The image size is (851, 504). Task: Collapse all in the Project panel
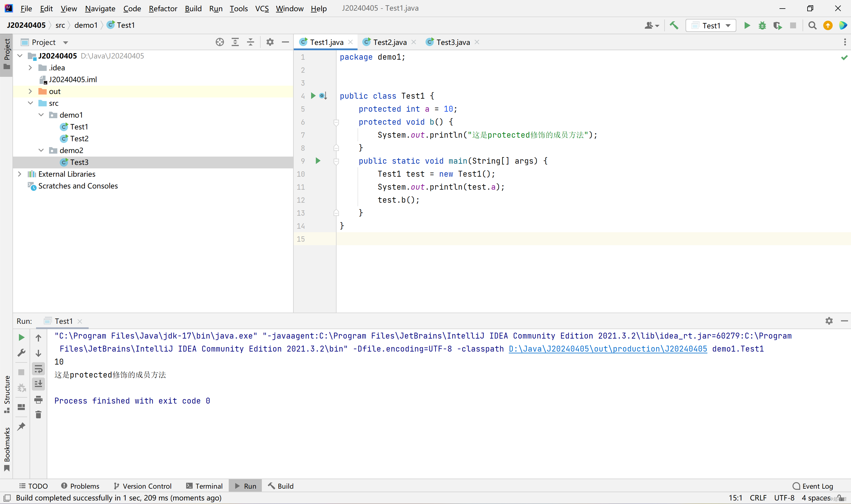point(250,42)
